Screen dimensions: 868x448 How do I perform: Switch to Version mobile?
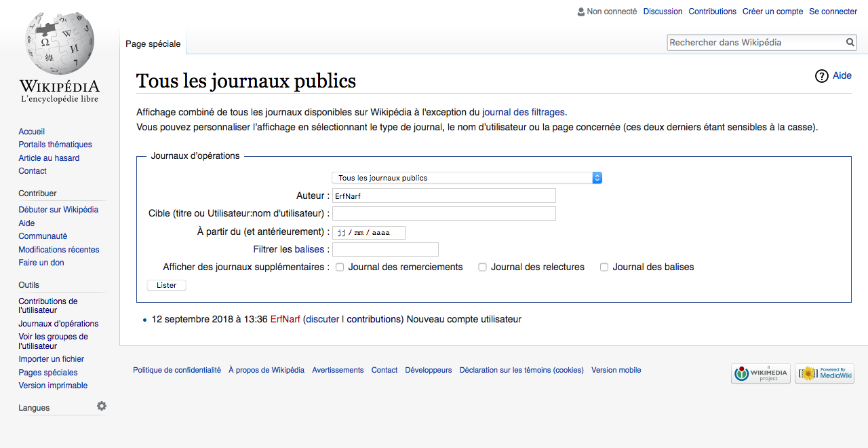[x=616, y=370]
